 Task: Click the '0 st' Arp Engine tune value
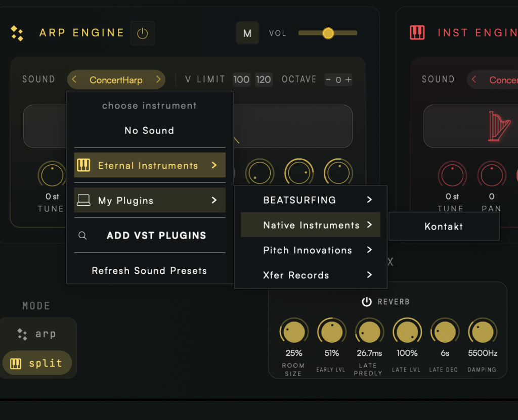(x=52, y=197)
